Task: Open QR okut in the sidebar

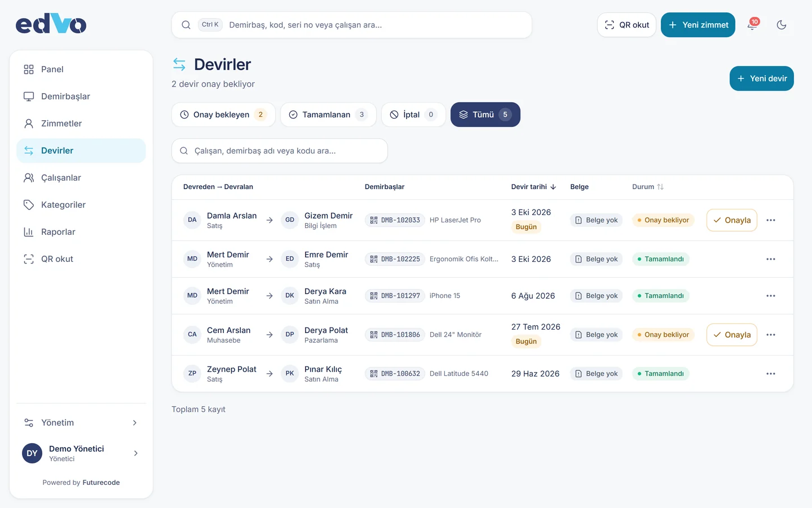Action: click(x=81, y=259)
